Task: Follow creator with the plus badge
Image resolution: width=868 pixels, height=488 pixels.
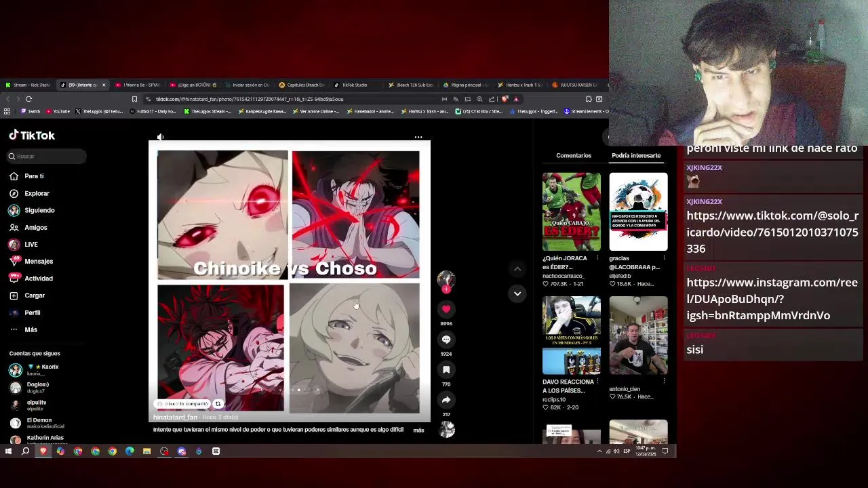Action: pos(446,289)
